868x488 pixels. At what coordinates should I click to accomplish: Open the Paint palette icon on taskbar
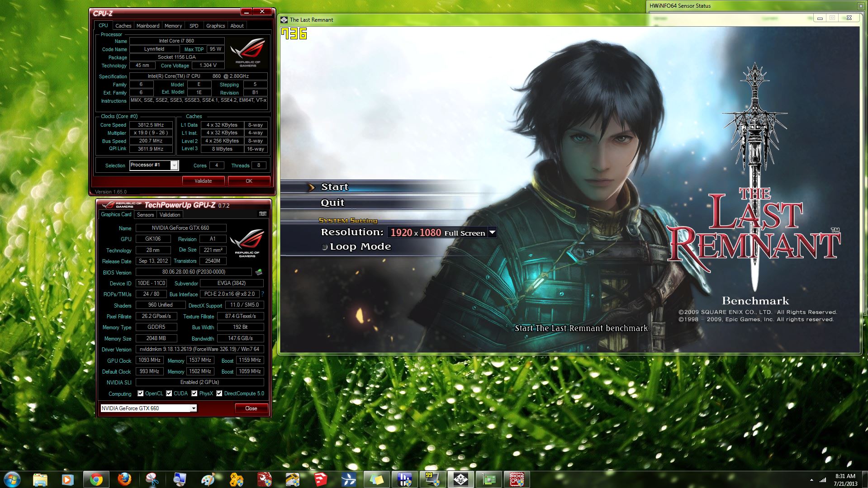(x=208, y=479)
